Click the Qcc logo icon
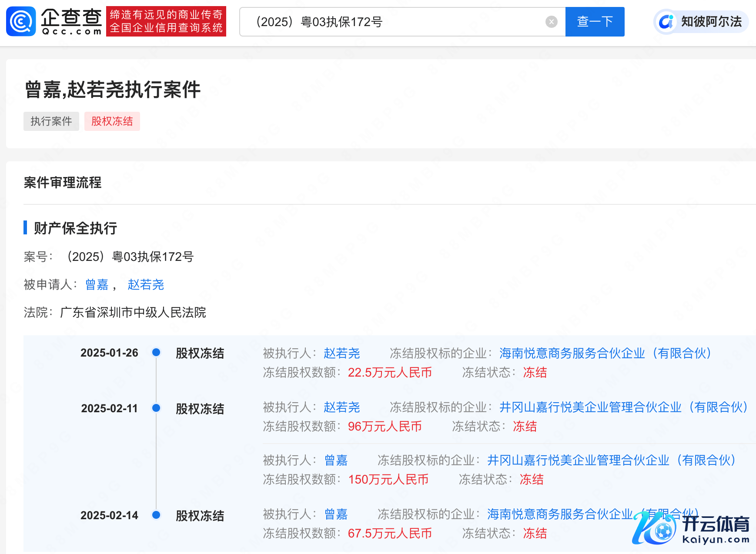Viewport: 756px width, 554px height. (21, 21)
